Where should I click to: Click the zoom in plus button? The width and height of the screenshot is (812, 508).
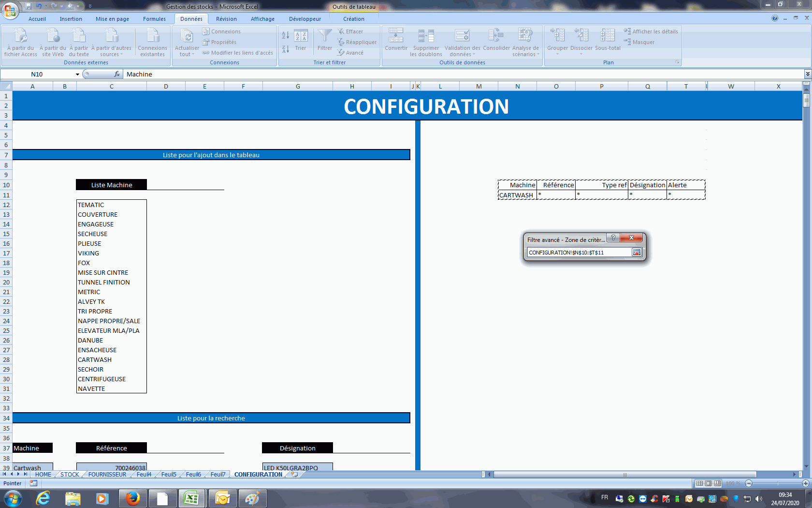[805, 483]
